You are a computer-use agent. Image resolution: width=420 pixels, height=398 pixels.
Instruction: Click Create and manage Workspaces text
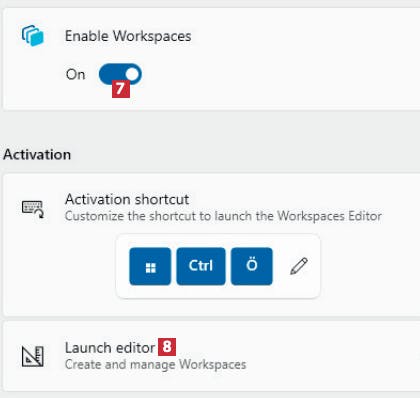(x=156, y=364)
